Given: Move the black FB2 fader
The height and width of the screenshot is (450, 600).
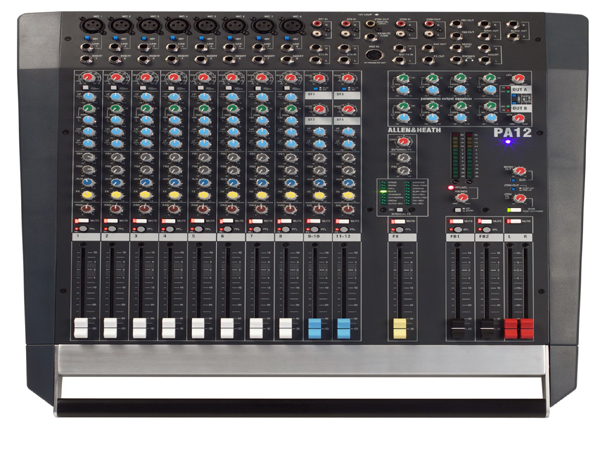Looking at the screenshot, I should click(487, 329).
